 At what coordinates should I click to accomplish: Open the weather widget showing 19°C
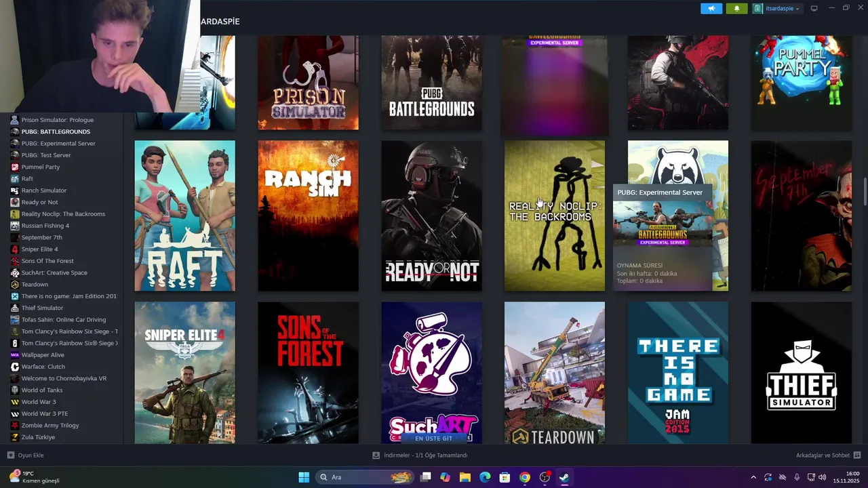[34, 477]
